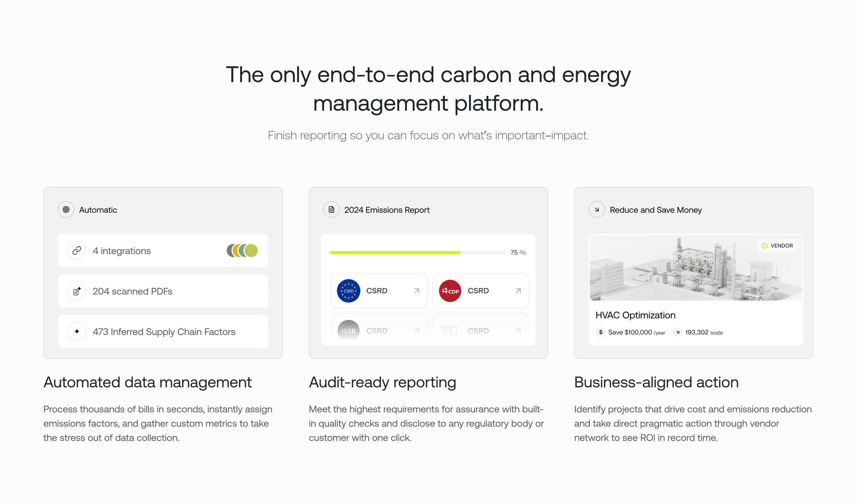This screenshot has height=504, width=857.
Task: Click the down-right arrow icon beside Reduce and Save Money
Action: coord(597,209)
